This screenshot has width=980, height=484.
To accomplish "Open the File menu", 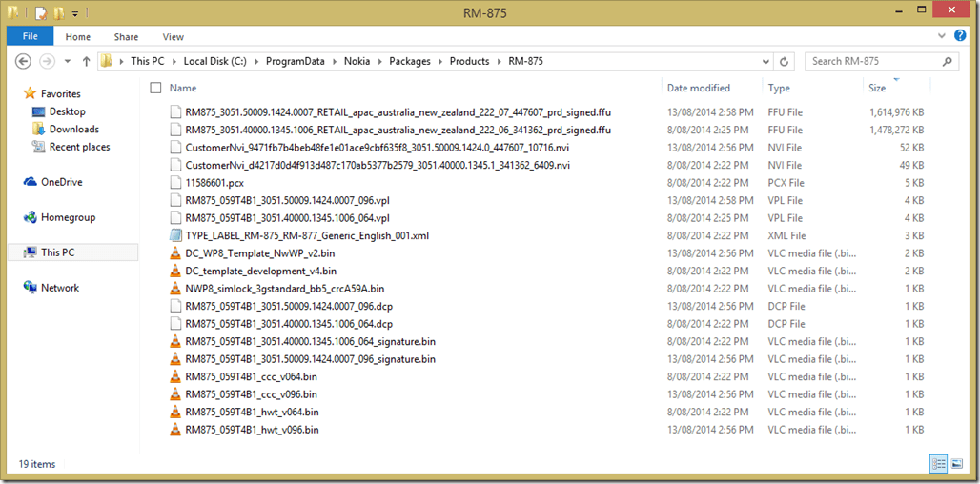I will (x=31, y=37).
